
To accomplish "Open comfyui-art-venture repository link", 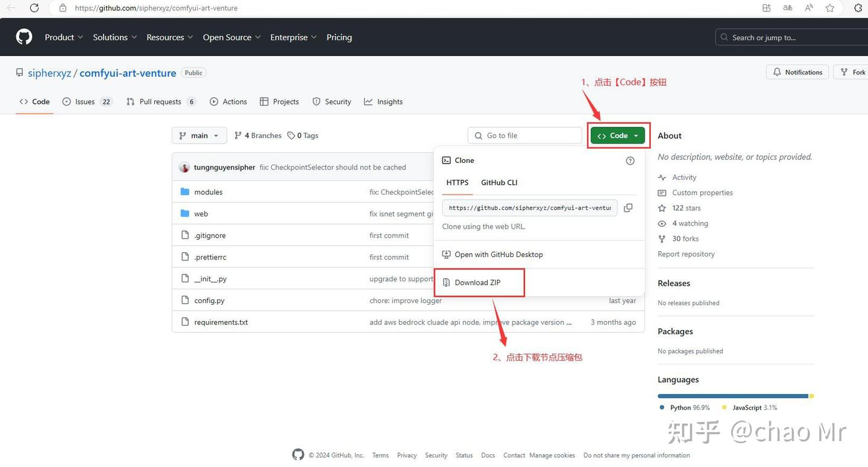I will pos(128,73).
